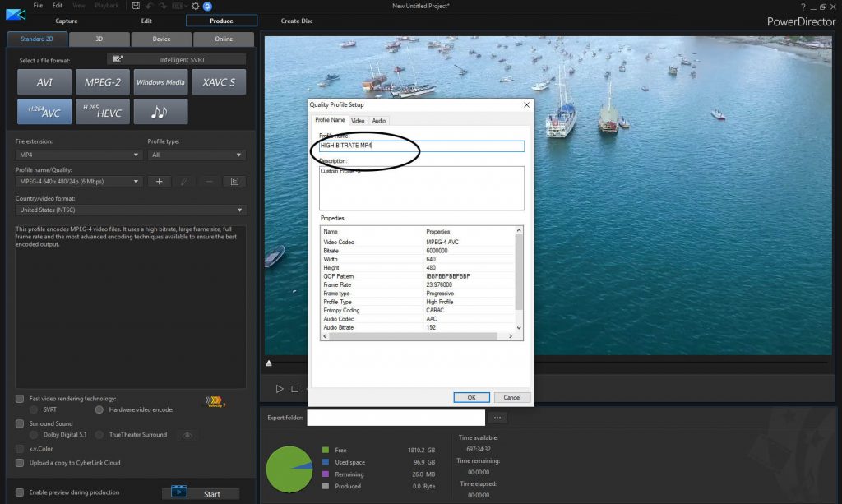Switch to the Capture module
The image size is (842, 504).
pyautogui.click(x=67, y=21)
